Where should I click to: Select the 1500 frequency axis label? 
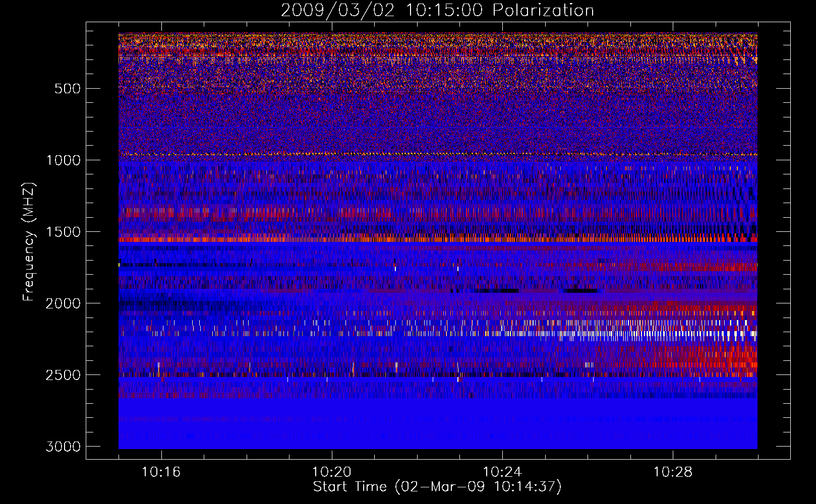63,232
